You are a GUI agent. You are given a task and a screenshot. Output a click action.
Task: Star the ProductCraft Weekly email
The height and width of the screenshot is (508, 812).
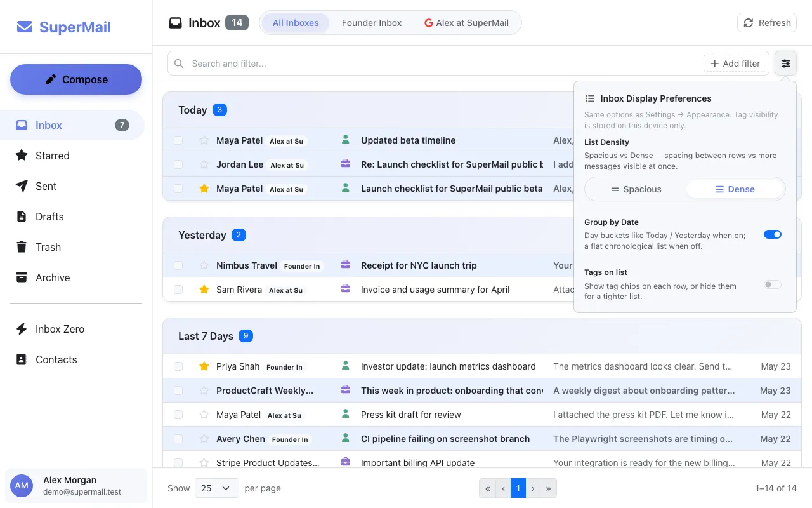point(204,391)
